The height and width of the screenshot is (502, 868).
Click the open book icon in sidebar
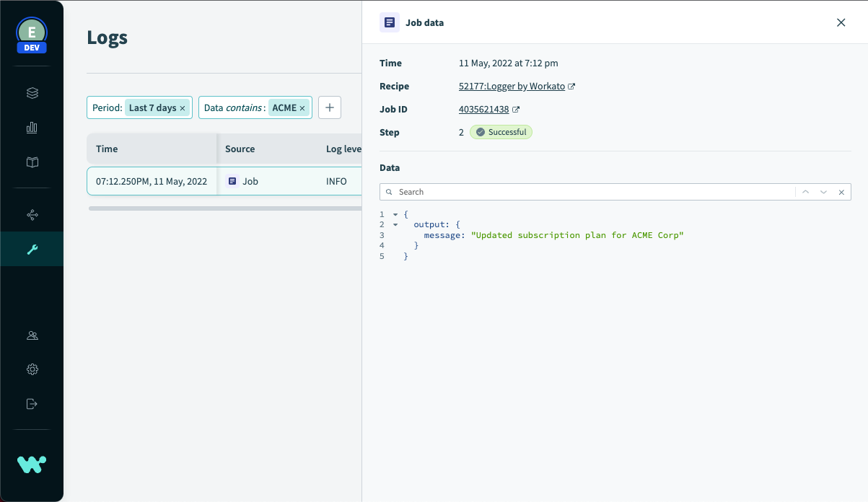(32, 162)
